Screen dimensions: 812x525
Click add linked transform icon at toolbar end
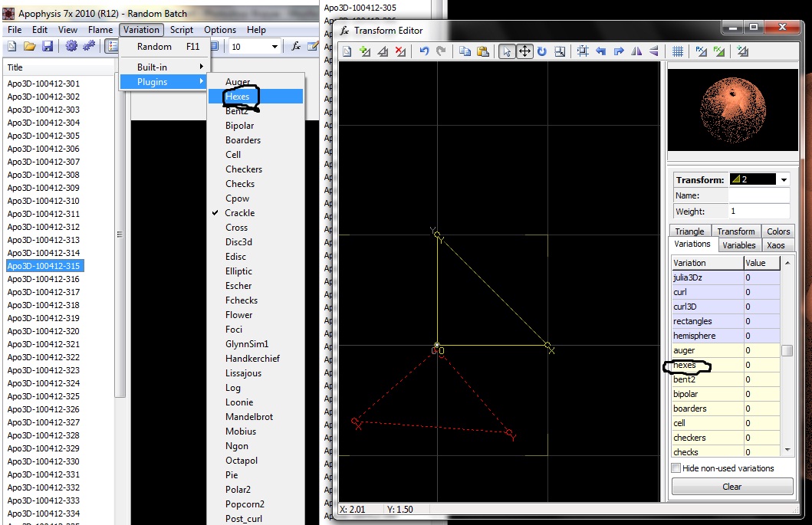point(742,51)
